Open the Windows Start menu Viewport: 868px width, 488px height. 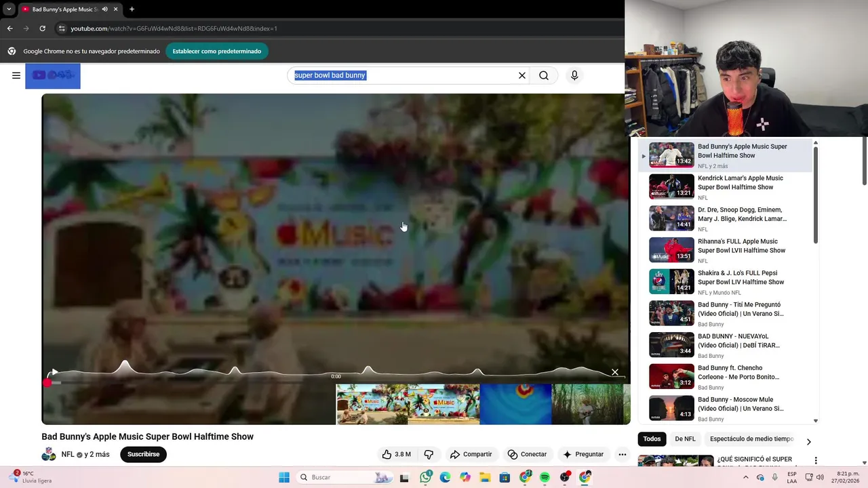[x=284, y=477]
